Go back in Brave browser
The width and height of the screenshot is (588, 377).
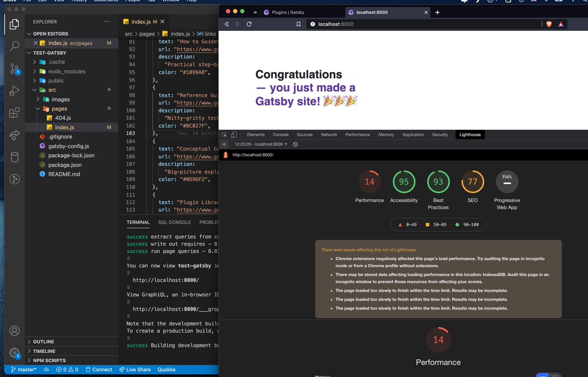point(226,24)
